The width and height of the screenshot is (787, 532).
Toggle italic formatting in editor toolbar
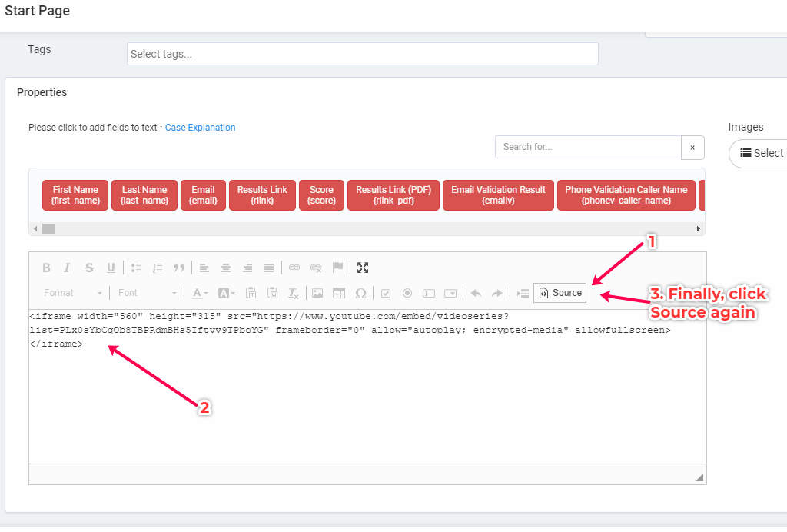point(68,268)
